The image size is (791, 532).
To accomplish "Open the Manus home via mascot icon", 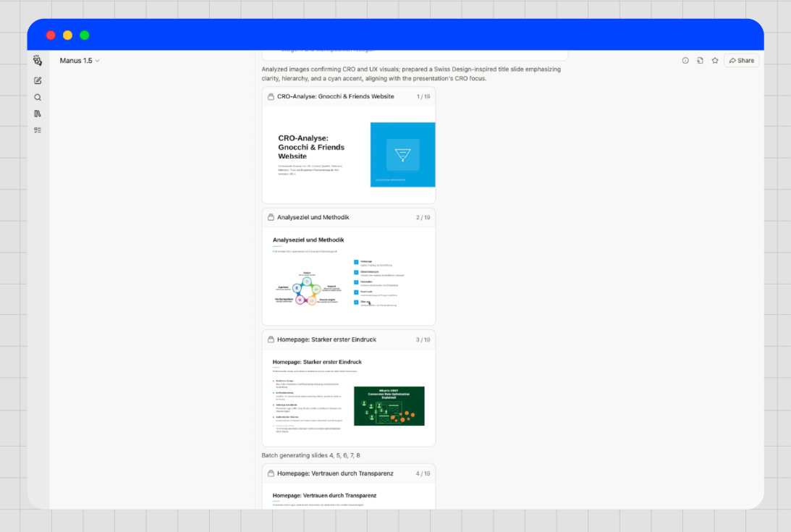I will click(38, 61).
